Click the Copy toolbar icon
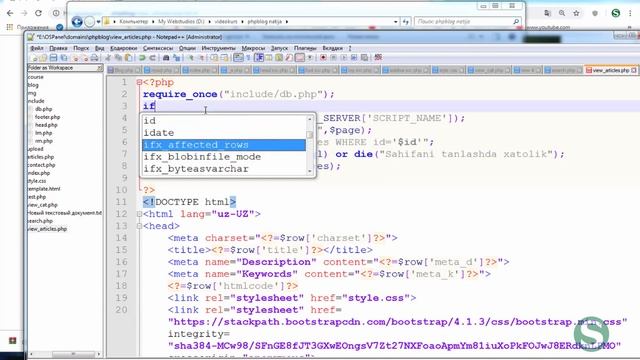 tap(119, 58)
